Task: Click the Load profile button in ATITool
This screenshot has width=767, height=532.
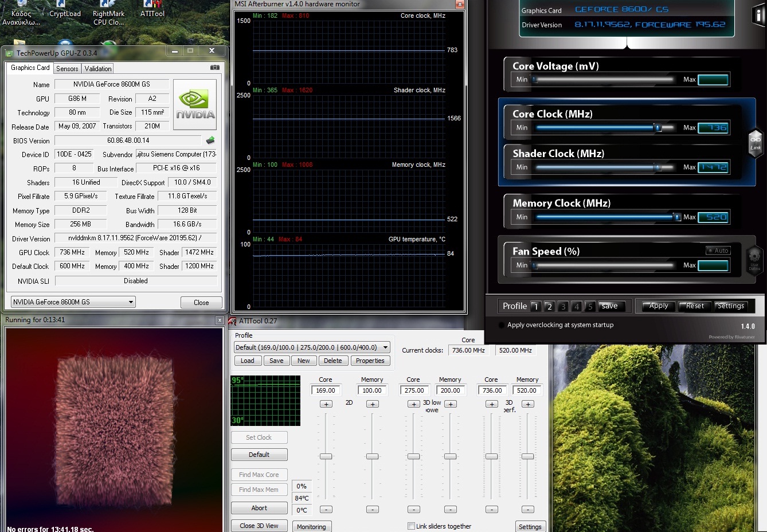Action: pyautogui.click(x=248, y=361)
